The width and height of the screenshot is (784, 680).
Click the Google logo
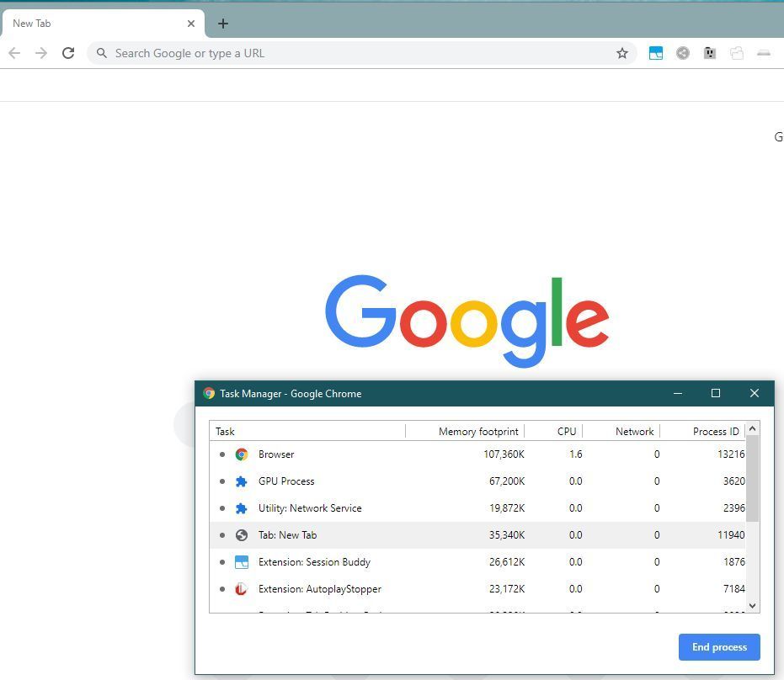pyautogui.click(x=467, y=321)
